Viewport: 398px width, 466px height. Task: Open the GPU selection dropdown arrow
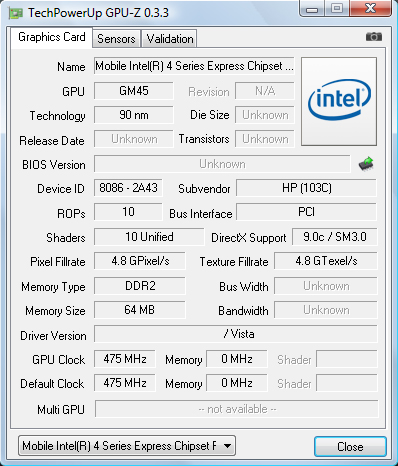[227, 446]
